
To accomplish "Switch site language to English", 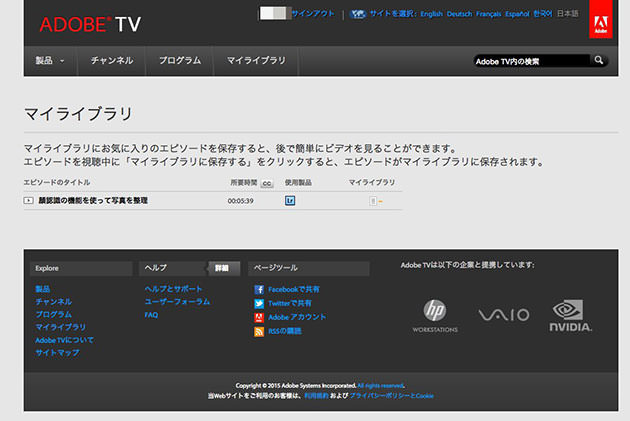I will pyautogui.click(x=432, y=14).
